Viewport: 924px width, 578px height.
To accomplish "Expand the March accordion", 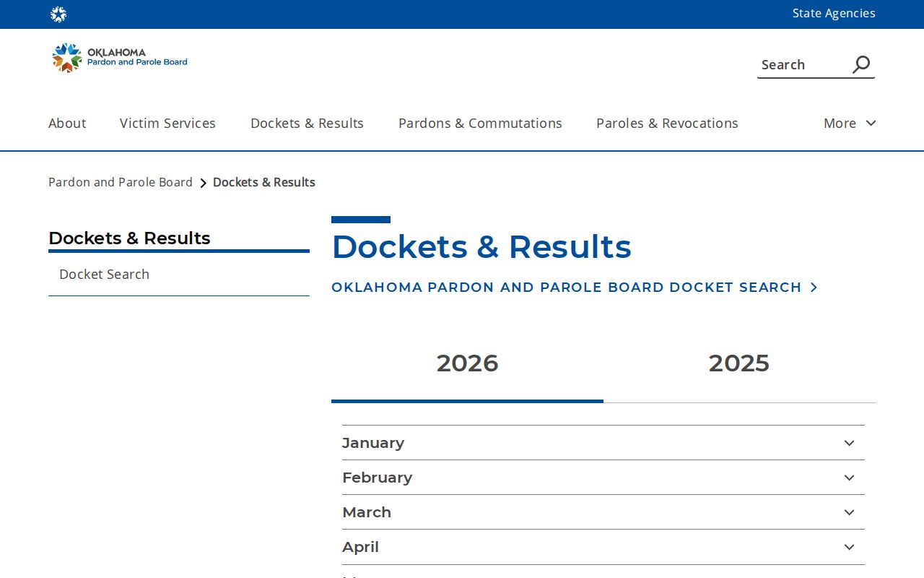I will pos(603,512).
